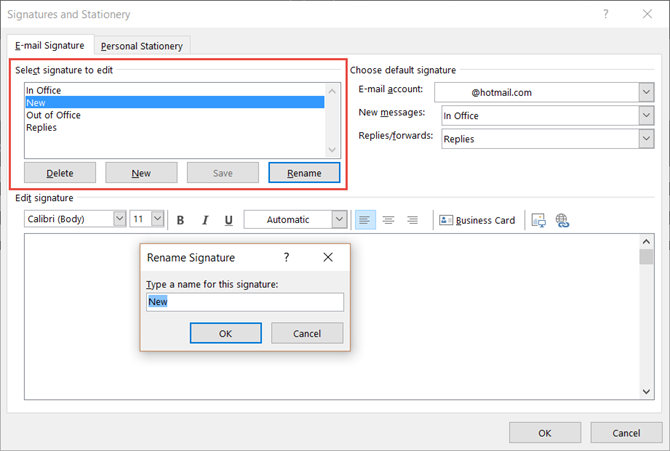
Task: Insert a Business Card
Action: [477, 220]
